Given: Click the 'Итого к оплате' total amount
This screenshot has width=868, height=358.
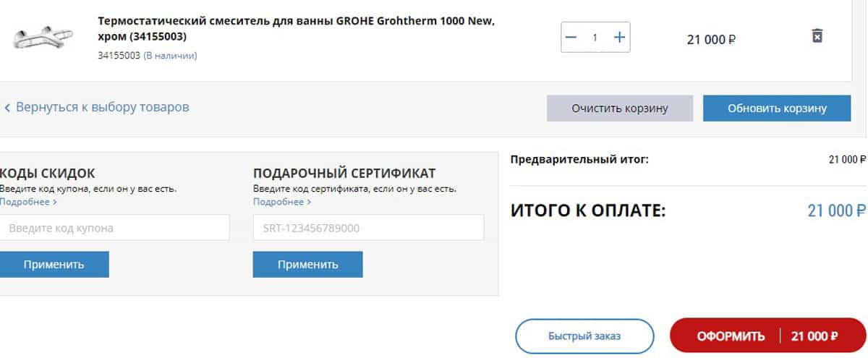Looking at the screenshot, I should click(x=836, y=211).
